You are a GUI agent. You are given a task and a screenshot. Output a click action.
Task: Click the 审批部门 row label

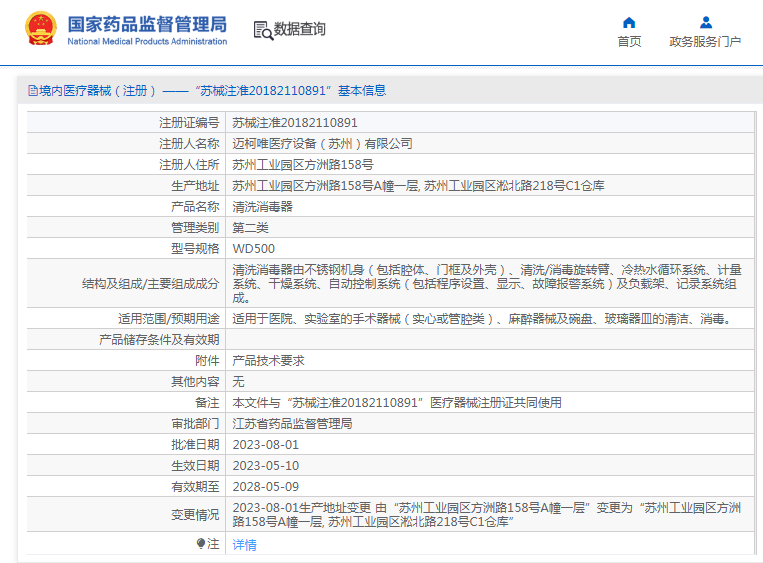195,423
